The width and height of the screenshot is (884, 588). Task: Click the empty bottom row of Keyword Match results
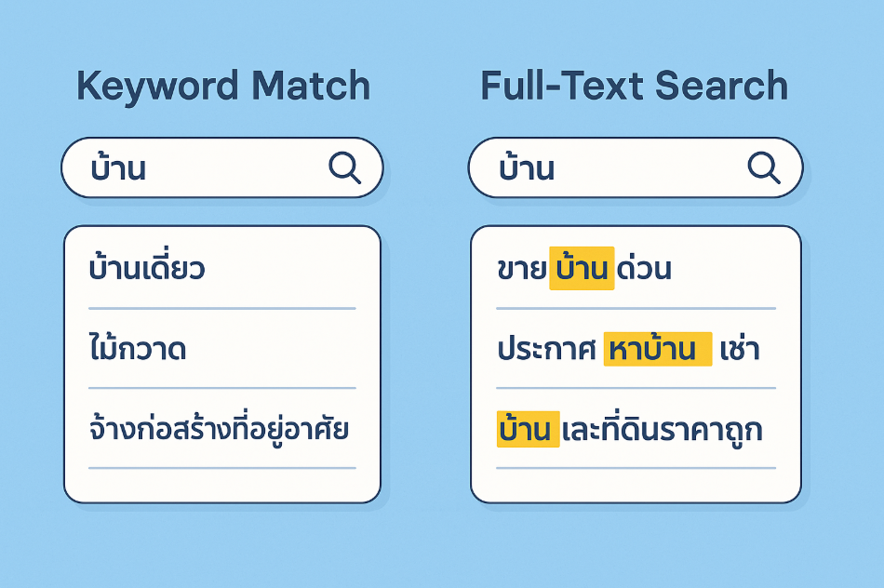point(222,485)
